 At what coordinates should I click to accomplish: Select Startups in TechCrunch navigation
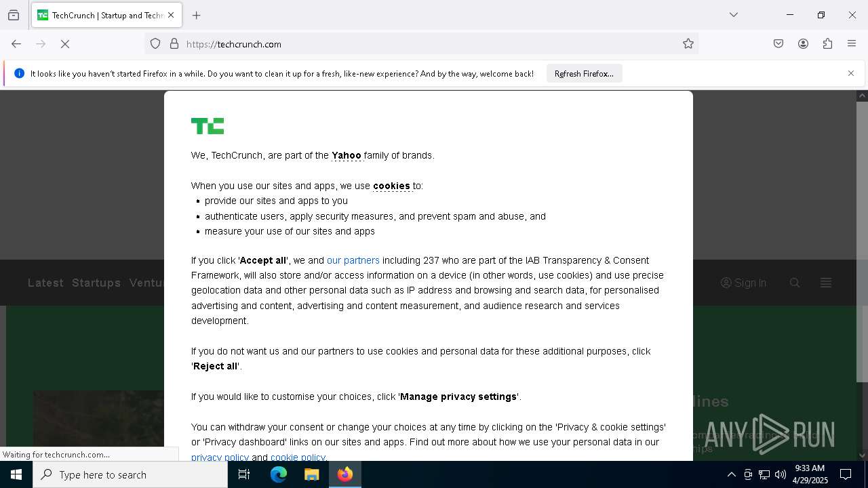(x=96, y=283)
